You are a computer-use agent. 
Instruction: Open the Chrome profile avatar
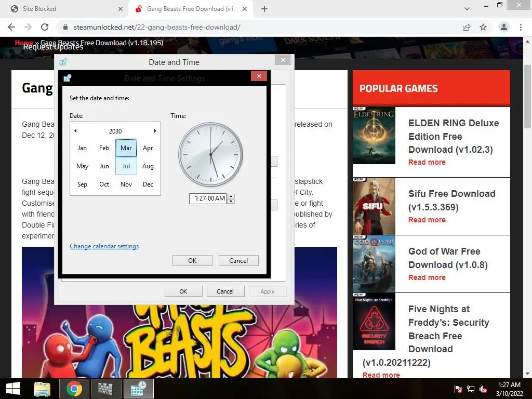point(504,27)
